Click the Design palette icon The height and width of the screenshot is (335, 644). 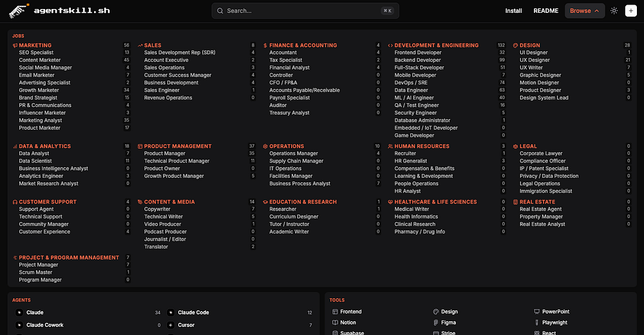point(515,46)
